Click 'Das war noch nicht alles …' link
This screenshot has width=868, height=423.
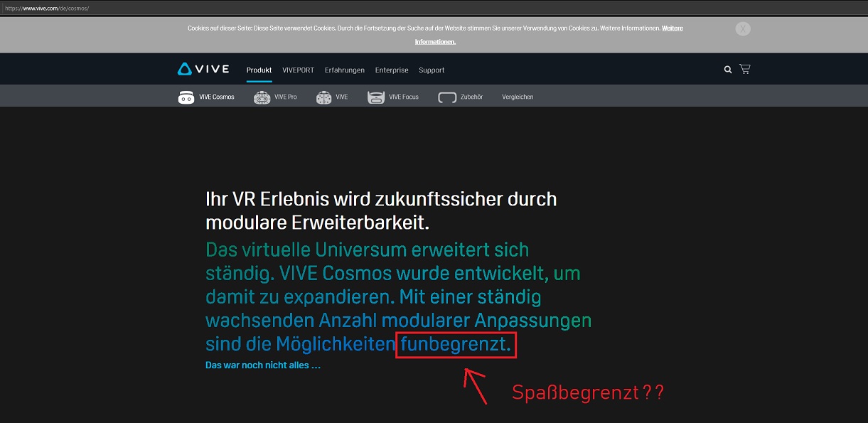point(263,365)
